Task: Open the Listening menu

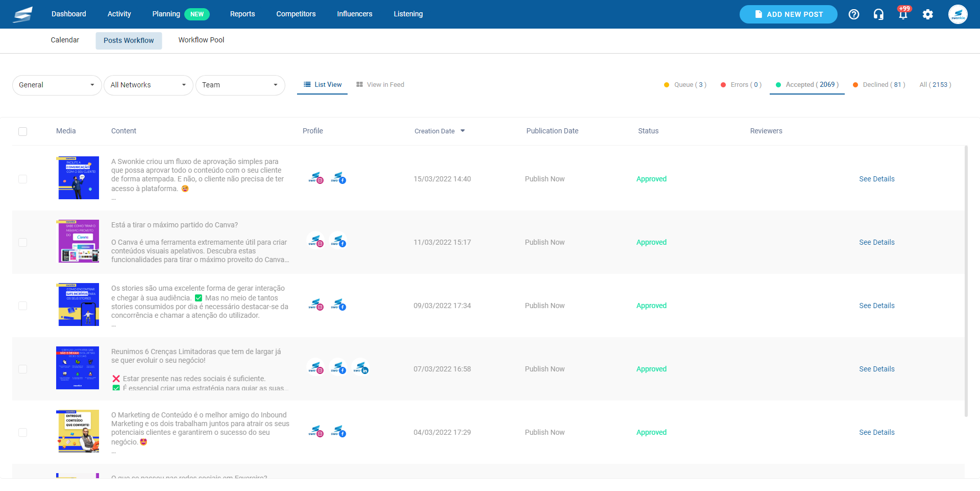Action: point(408,14)
